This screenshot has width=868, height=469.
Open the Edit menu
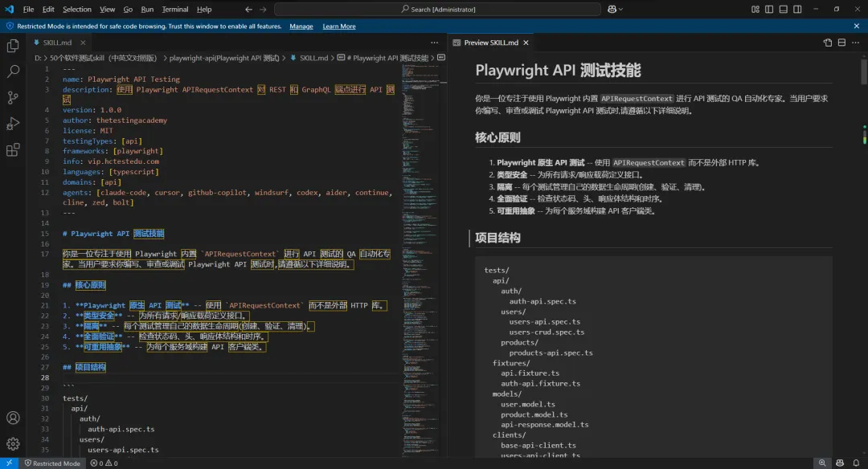(x=48, y=10)
